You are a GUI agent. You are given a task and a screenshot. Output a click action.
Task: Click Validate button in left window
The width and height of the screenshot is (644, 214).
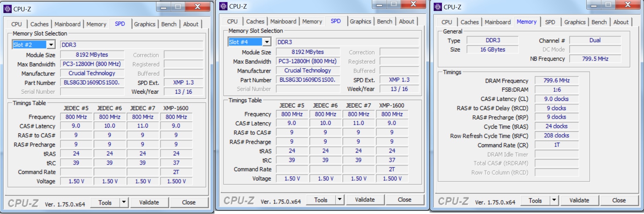point(149,202)
